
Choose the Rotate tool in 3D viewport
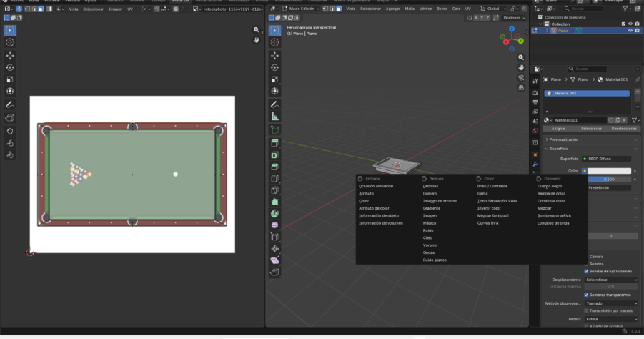275,67
